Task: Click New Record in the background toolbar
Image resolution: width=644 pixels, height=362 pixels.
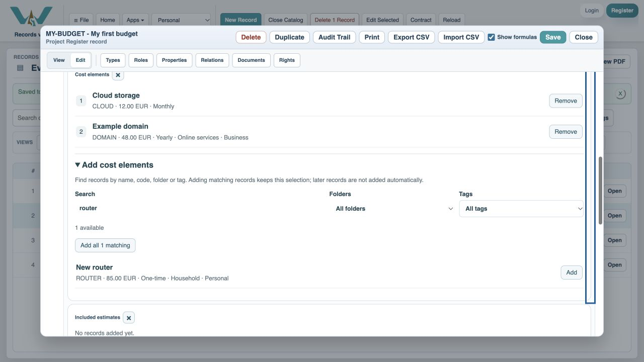Action: (x=240, y=20)
